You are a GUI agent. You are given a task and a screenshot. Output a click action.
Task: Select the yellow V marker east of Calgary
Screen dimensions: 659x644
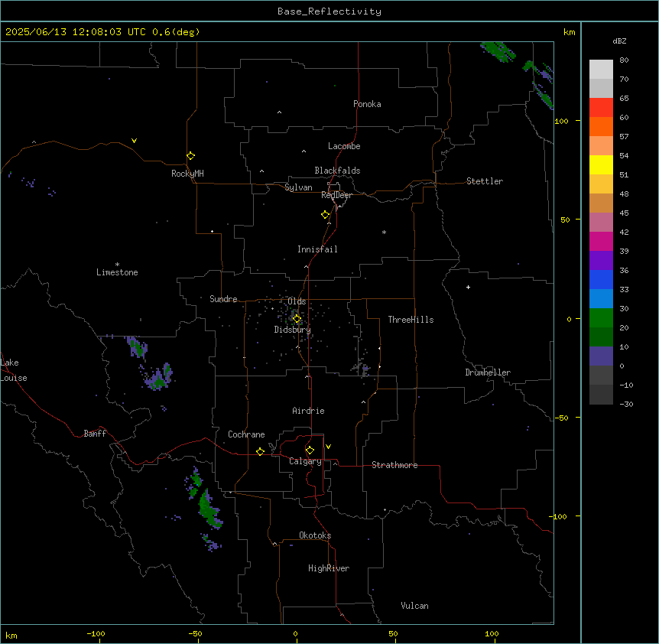[328, 447]
